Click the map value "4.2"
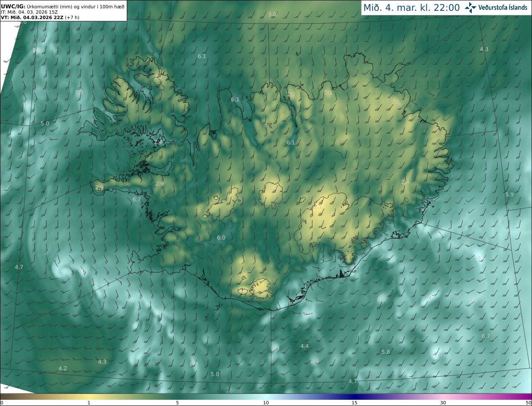 point(63,368)
